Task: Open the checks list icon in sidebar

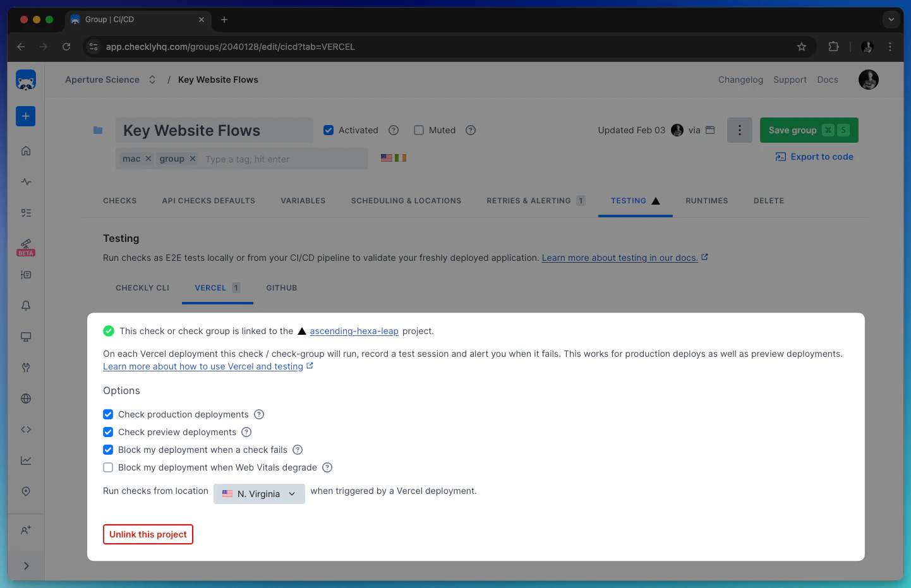Action: [x=25, y=213]
